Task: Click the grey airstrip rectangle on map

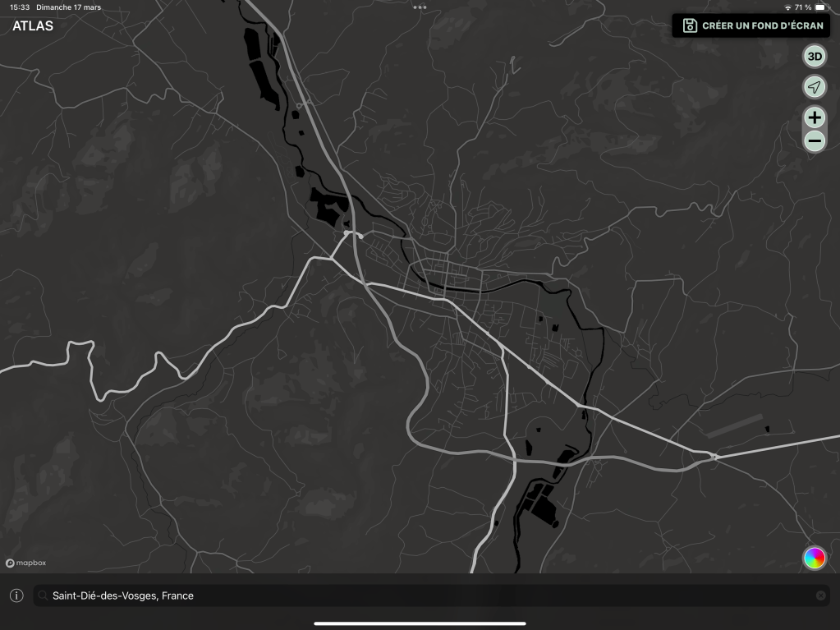Action: point(733,425)
